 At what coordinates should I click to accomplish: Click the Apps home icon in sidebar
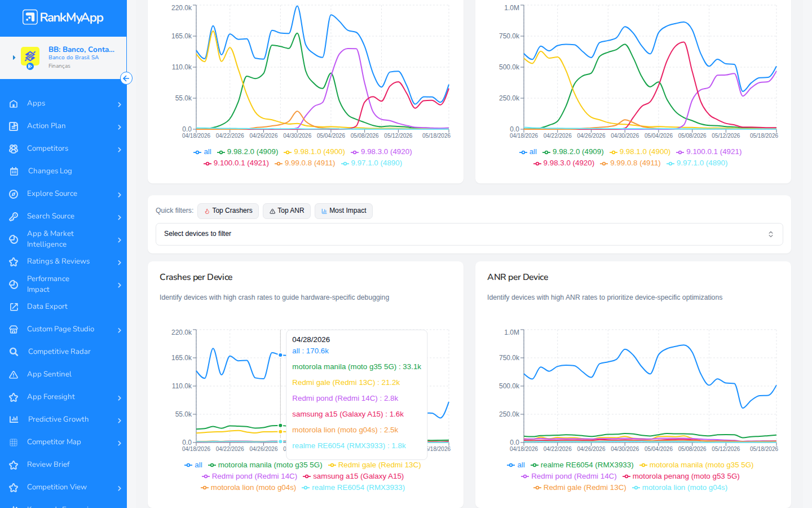14,104
